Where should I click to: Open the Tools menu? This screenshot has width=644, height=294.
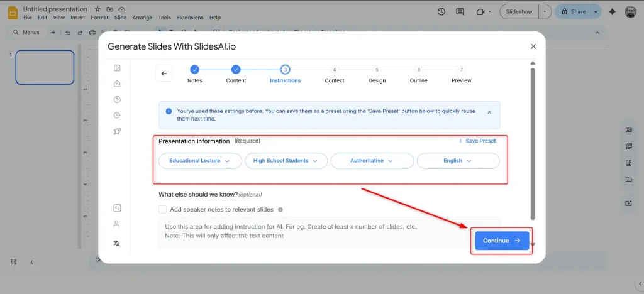(x=165, y=18)
